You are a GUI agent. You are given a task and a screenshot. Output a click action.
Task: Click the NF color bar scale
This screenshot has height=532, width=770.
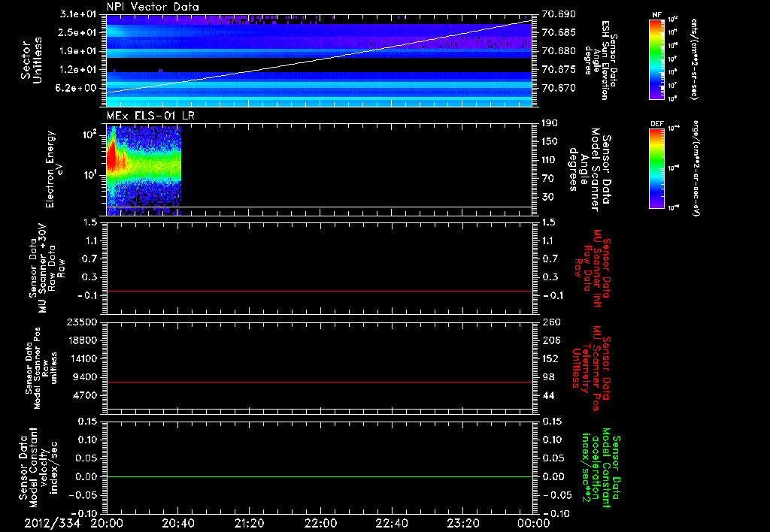click(657, 59)
